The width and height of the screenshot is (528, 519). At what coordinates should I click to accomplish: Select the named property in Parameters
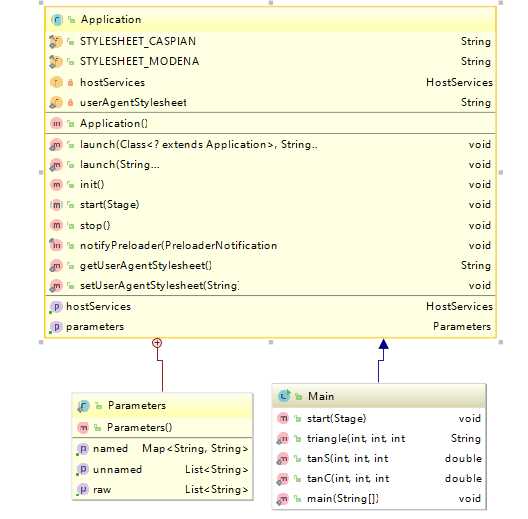pos(110,449)
